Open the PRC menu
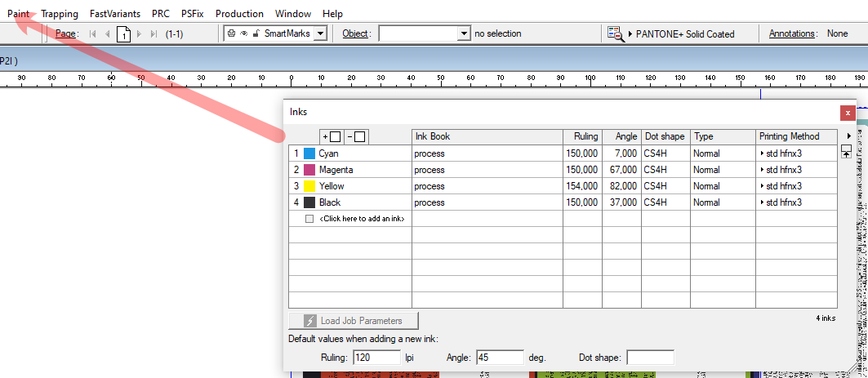This screenshot has width=868, height=378. coord(161,13)
